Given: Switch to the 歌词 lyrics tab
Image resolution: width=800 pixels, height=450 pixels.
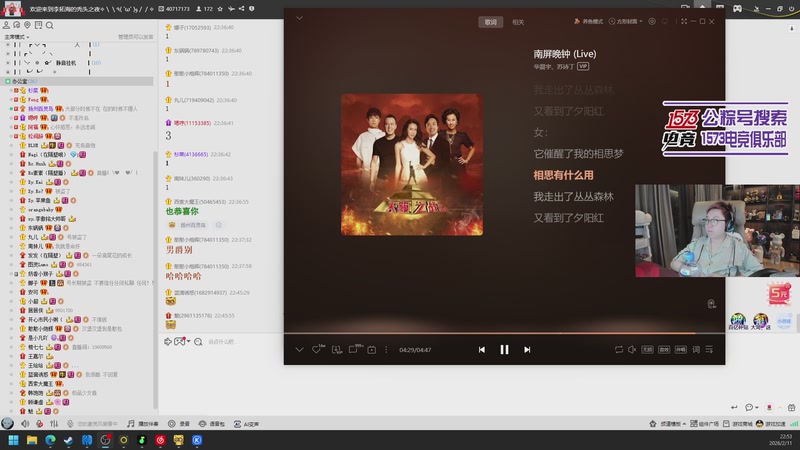Looking at the screenshot, I should pyautogui.click(x=491, y=22).
